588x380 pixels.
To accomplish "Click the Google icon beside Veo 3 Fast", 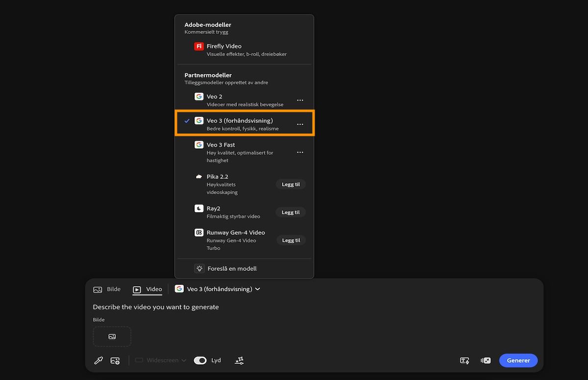I will (198, 145).
